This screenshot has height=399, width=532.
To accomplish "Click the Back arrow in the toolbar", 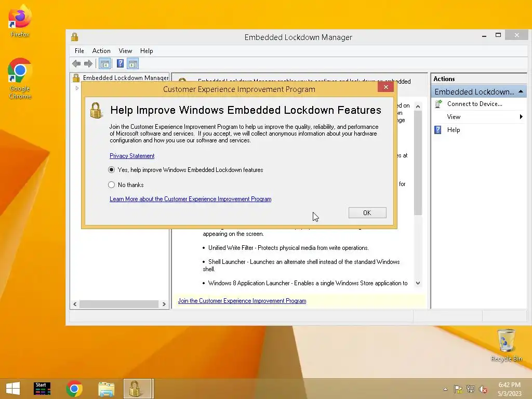I will [x=76, y=63].
